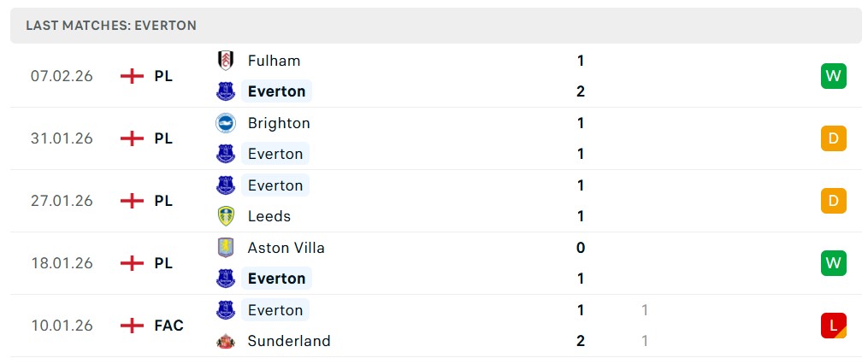Viewport: 868px width, 364px height.
Task: Click the D badge for Leeds match
Action: tap(833, 201)
